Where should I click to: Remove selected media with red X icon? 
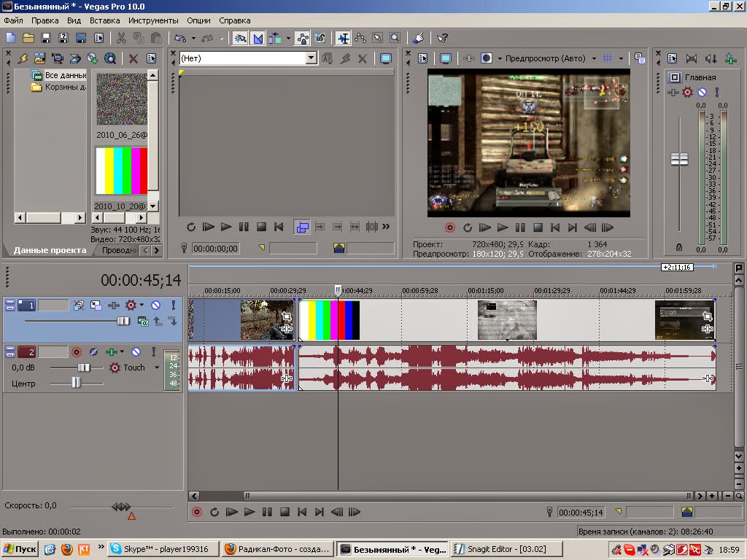click(x=133, y=58)
